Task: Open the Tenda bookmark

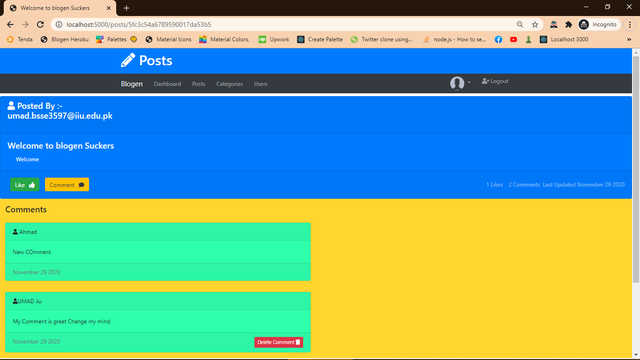Action: 20,40
